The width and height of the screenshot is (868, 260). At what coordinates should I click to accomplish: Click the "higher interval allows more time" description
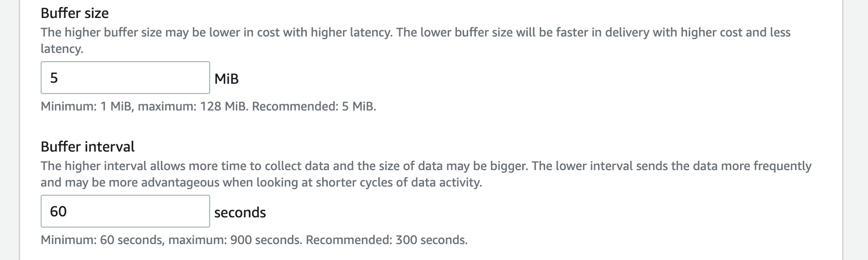[x=283, y=166]
